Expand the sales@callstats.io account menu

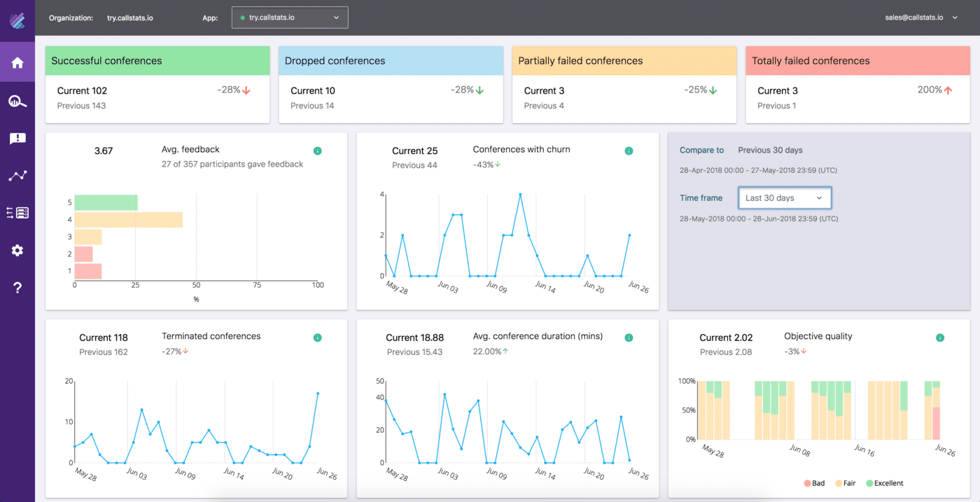[x=921, y=18]
